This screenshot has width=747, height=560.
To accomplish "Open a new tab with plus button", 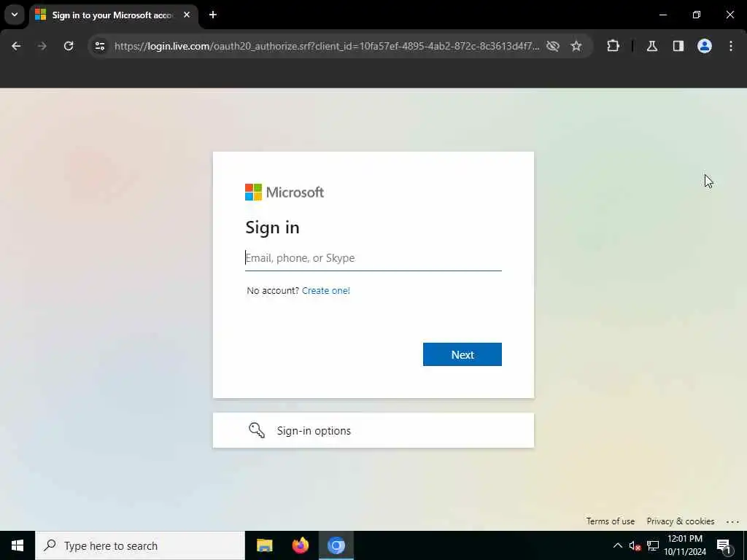I will coord(213,15).
